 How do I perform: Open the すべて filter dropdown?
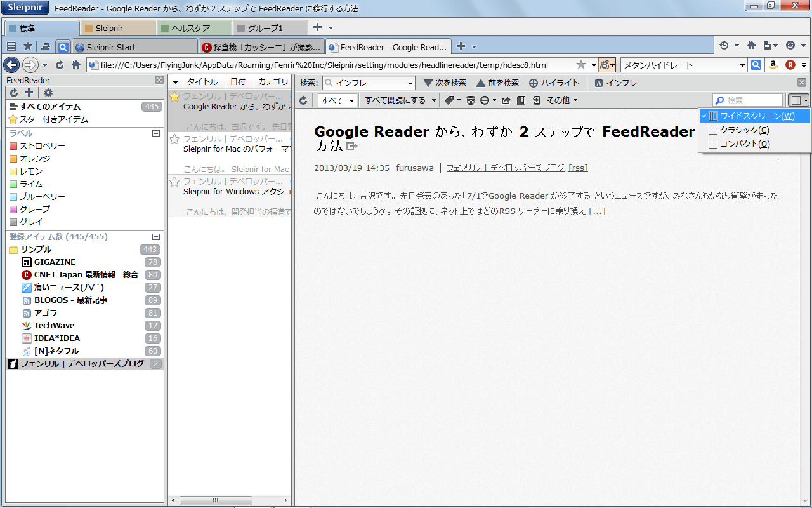pyautogui.click(x=337, y=100)
